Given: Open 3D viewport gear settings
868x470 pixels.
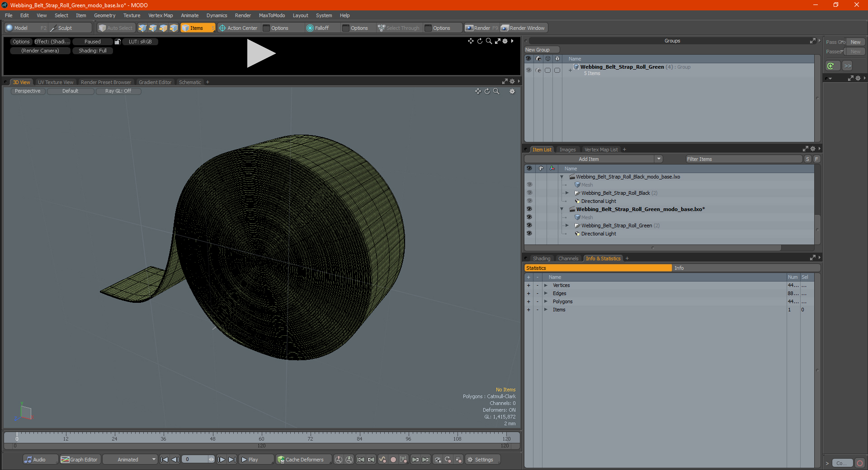Looking at the screenshot, I should (512, 91).
